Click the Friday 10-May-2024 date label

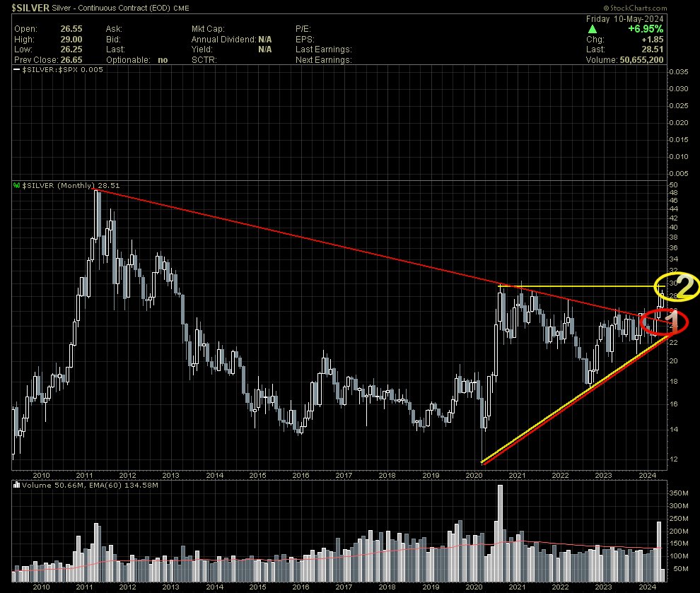click(x=624, y=19)
